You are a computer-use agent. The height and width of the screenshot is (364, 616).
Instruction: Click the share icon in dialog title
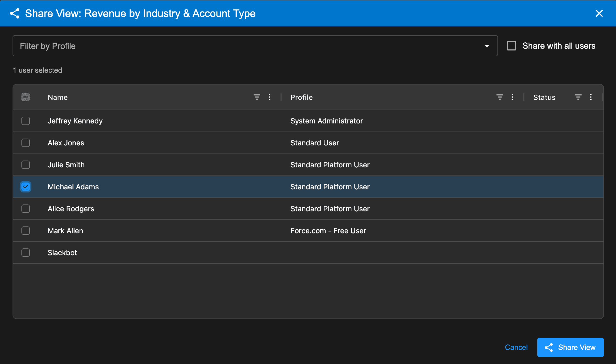[15, 13]
